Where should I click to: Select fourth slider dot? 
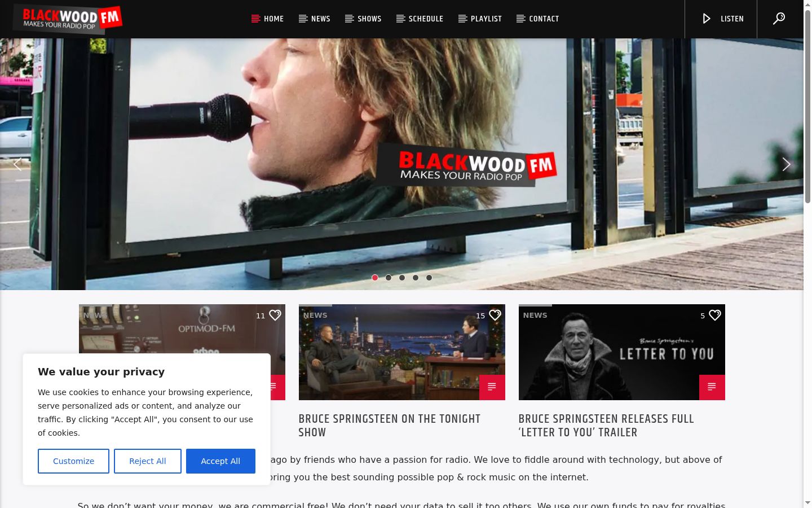point(416,278)
